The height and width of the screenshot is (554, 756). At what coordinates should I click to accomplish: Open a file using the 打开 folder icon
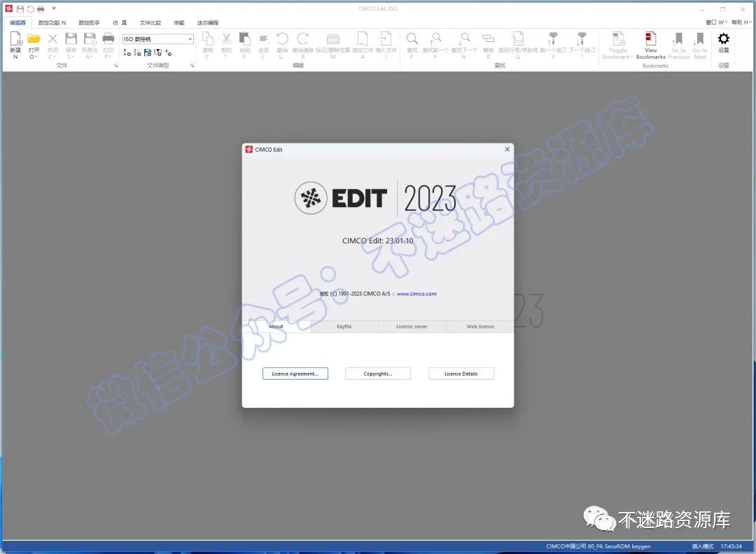(x=34, y=39)
